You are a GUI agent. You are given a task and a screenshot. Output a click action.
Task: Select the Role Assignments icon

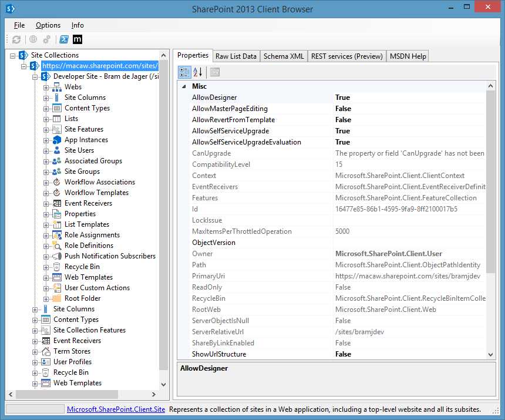click(57, 235)
